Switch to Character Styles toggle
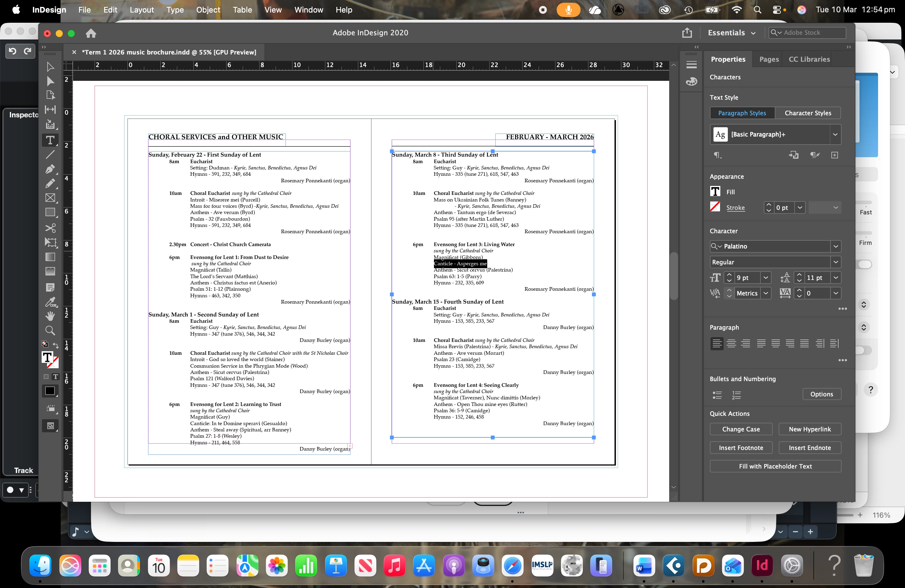Viewport: 905px width, 588px height. coord(808,113)
